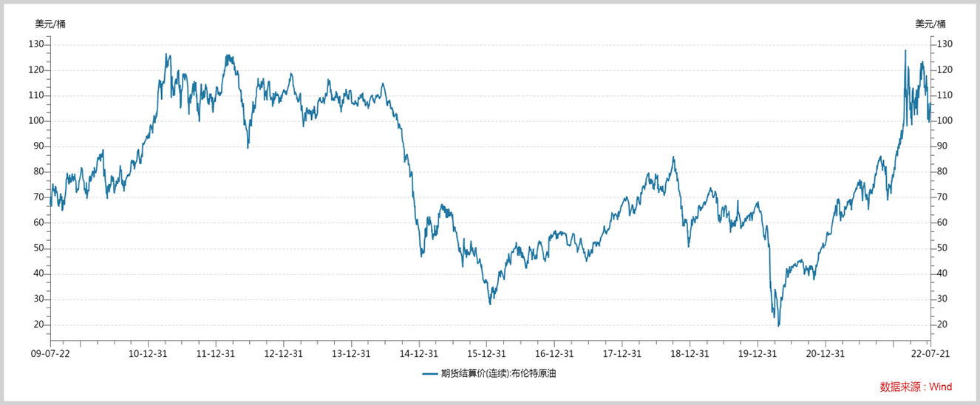
Task: Click the 13-12-31 date axis label
Action: [x=351, y=353]
